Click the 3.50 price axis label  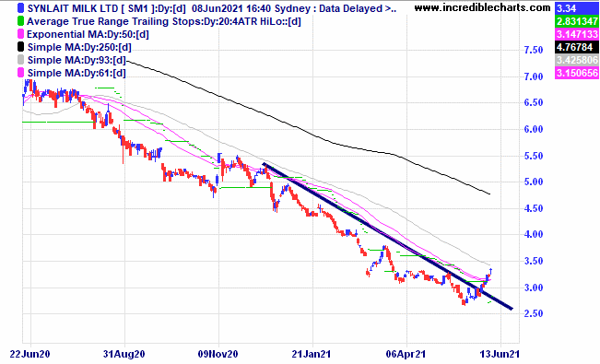(x=534, y=261)
